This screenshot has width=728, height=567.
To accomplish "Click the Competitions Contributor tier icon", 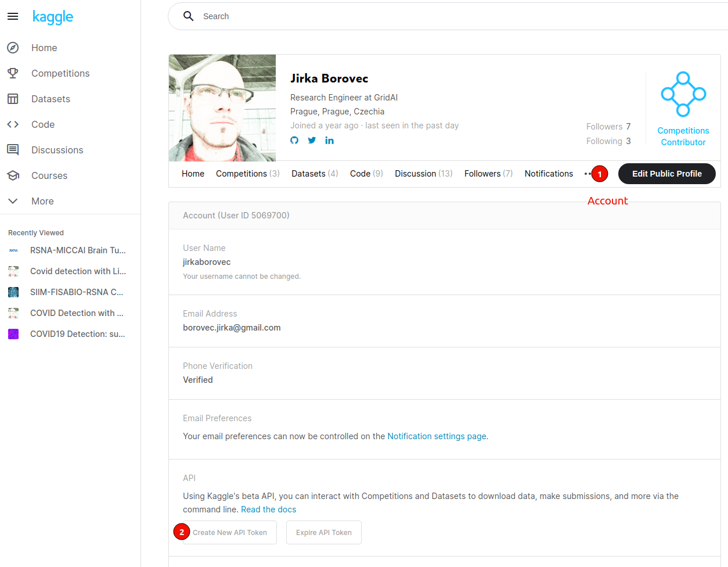I will pyautogui.click(x=683, y=94).
